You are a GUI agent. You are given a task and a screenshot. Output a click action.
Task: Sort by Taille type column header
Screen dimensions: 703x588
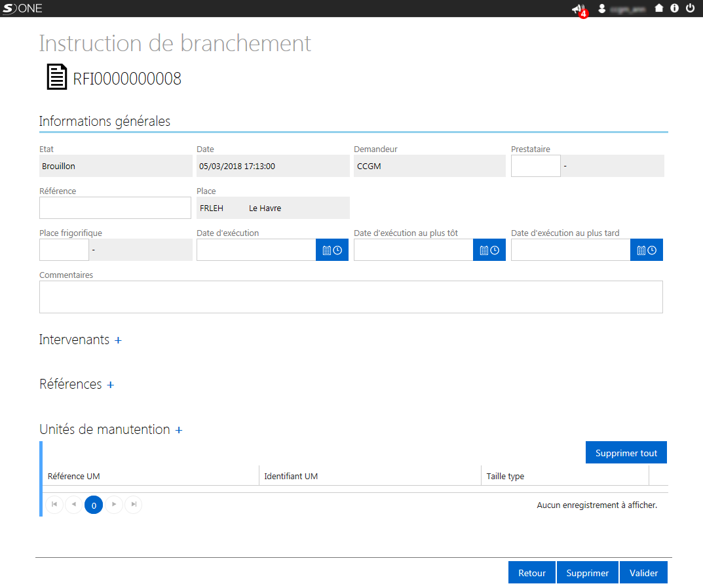(505, 477)
